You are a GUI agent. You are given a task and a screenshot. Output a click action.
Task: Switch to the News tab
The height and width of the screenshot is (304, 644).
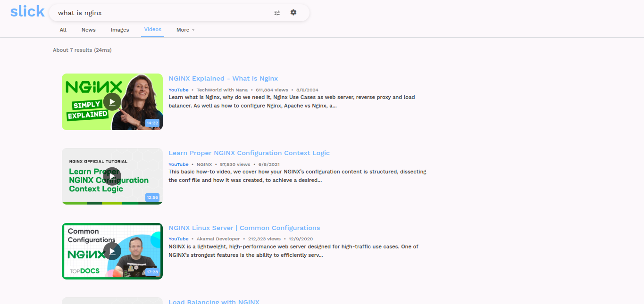(89, 30)
